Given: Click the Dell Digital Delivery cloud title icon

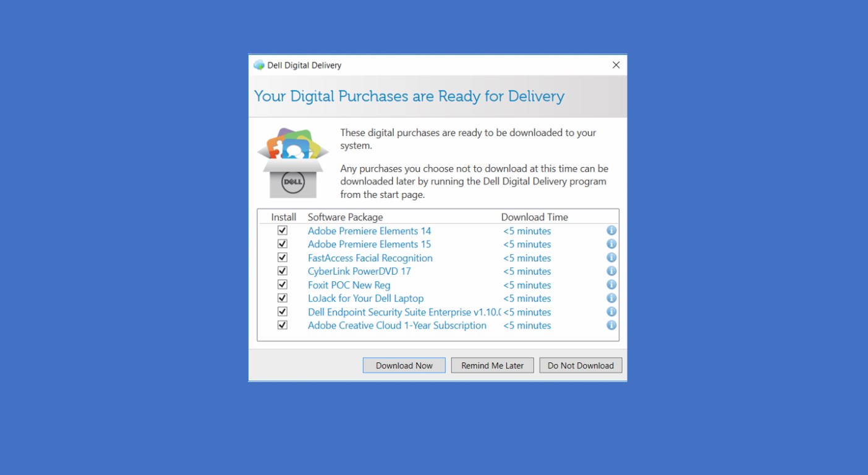Looking at the screenshot, I should coord(259,65).
